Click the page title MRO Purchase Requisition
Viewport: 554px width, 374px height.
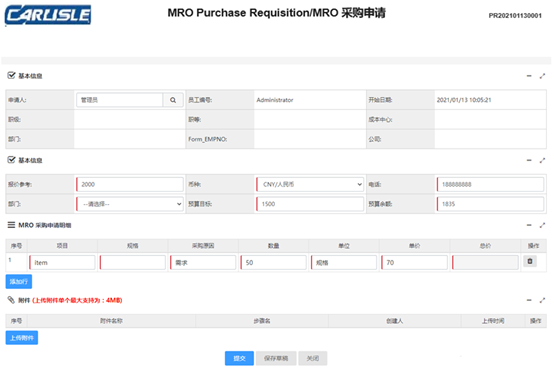tap(277, 13)
